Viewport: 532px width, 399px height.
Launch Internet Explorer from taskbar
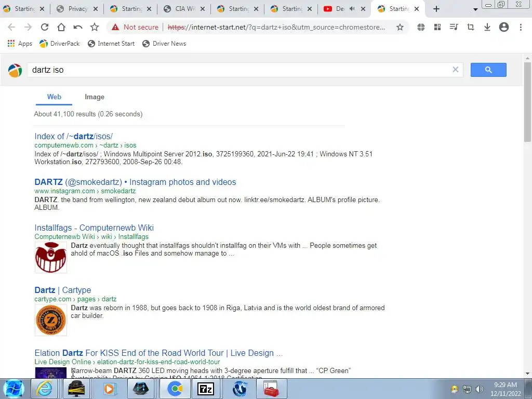[x=45, y=389]
